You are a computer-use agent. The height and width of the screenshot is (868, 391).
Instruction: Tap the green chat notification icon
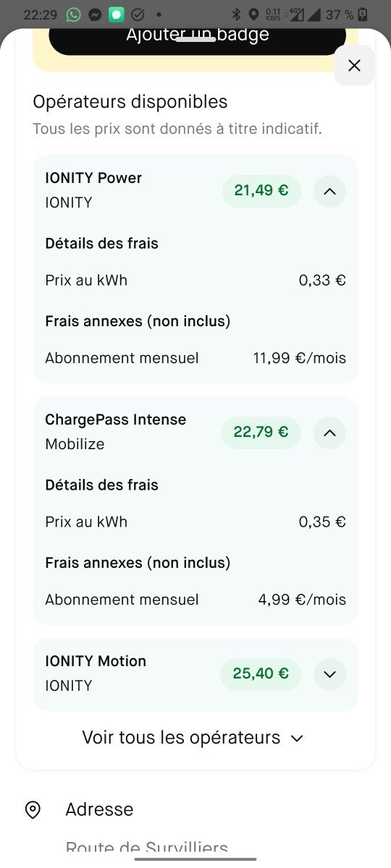[x=116, y=14]
